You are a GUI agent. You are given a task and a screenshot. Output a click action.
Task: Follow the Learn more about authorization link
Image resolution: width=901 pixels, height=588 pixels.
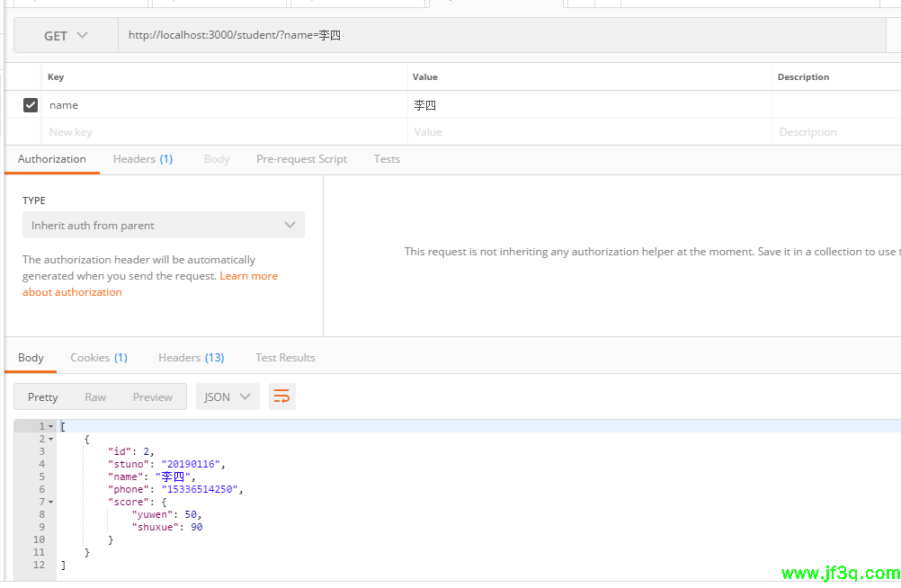248,276
